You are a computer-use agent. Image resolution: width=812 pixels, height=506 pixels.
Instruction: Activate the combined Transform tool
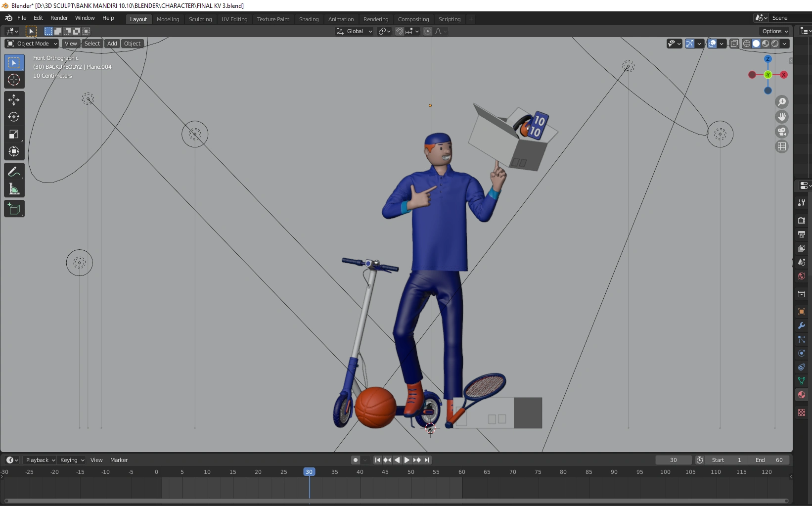(x=14, y=151)
